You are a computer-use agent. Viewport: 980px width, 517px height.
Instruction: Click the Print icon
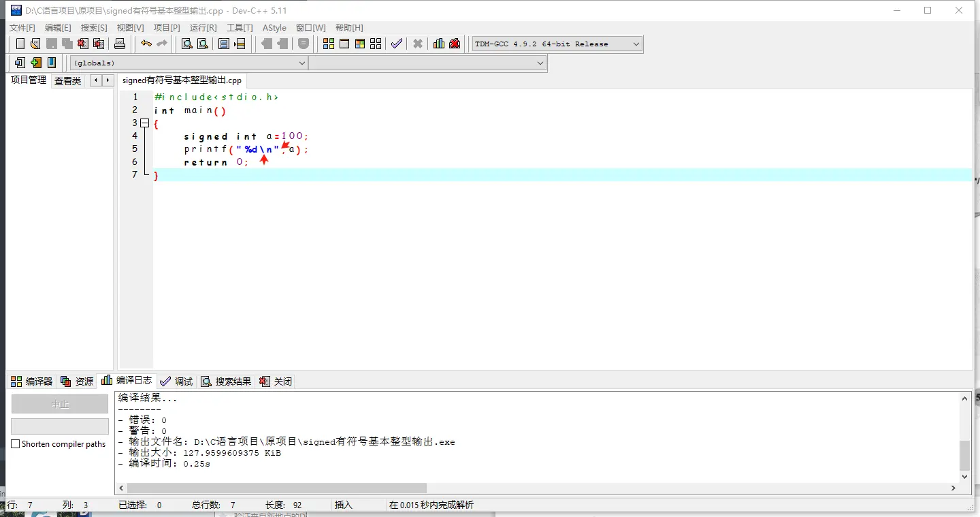click(118, 43)
